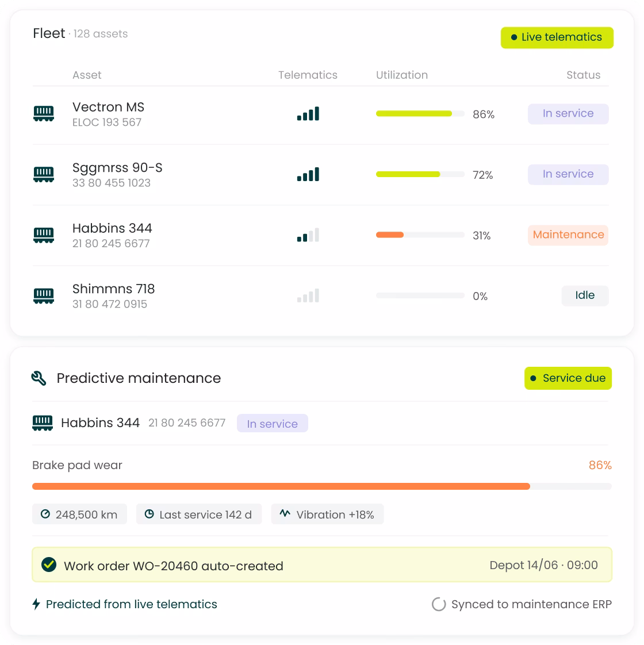The height and width of the screenshot is (645, 644).
Task: Click the Utilization column header
Action: coord(401,75)
